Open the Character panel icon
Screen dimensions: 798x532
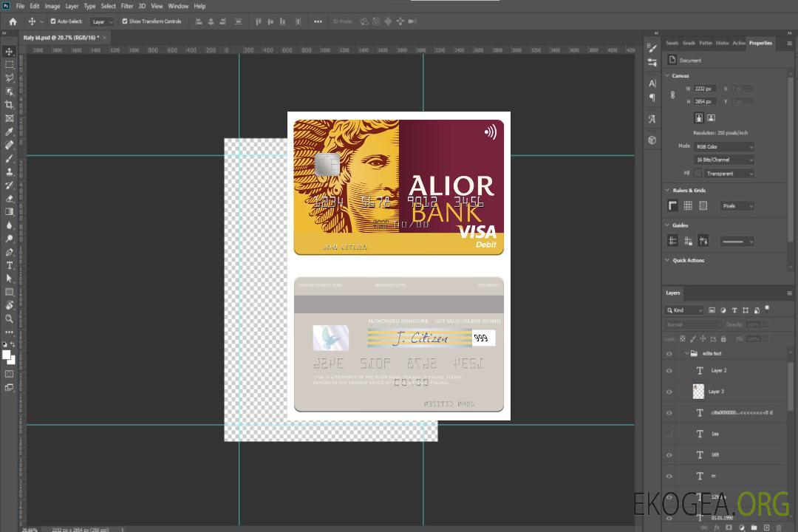pos(652,83)
